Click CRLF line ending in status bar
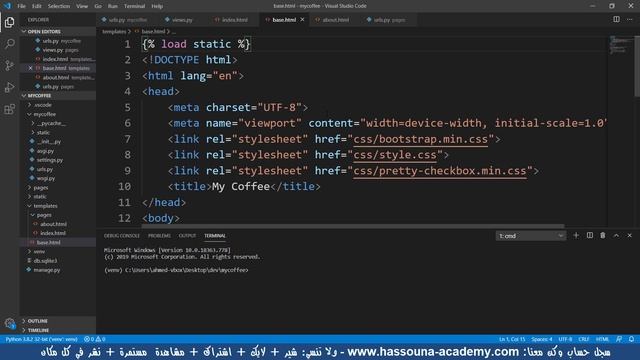 pos(584,339)
